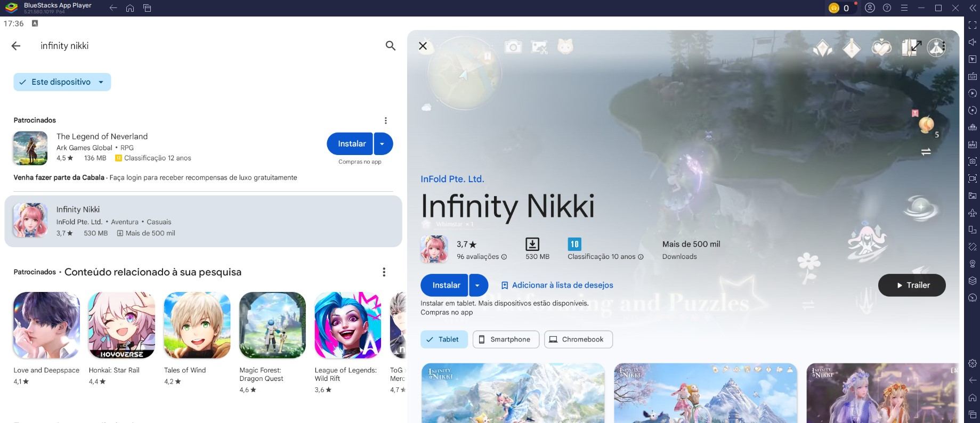Expand install options for The Legend of Neverland
The image size is (980, 423).
pos(384,144)
